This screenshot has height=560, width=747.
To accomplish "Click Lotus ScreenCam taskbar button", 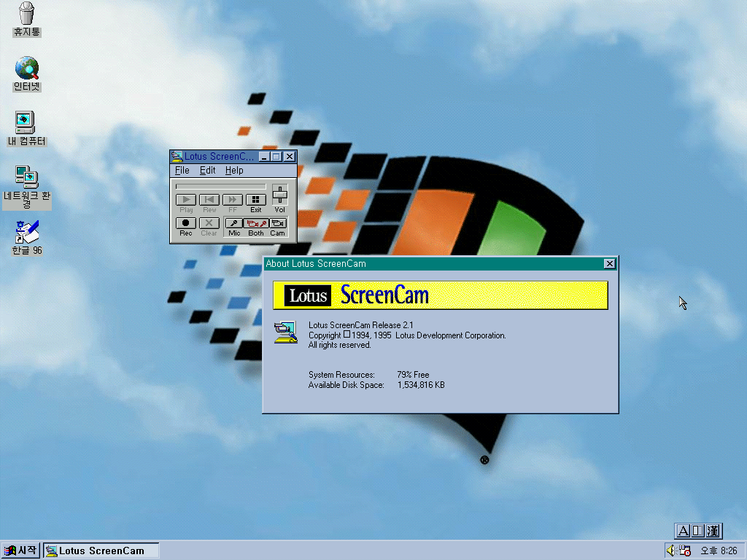I will 101,551.
